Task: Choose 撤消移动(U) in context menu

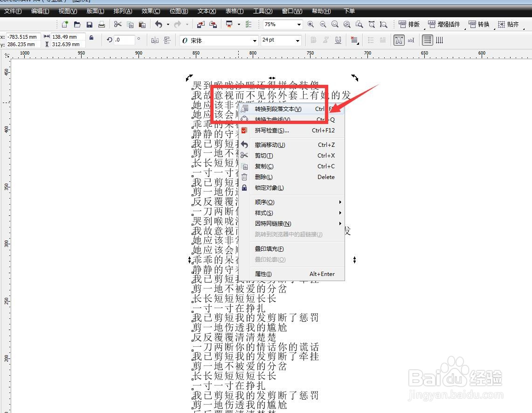Action: (291, 145)
